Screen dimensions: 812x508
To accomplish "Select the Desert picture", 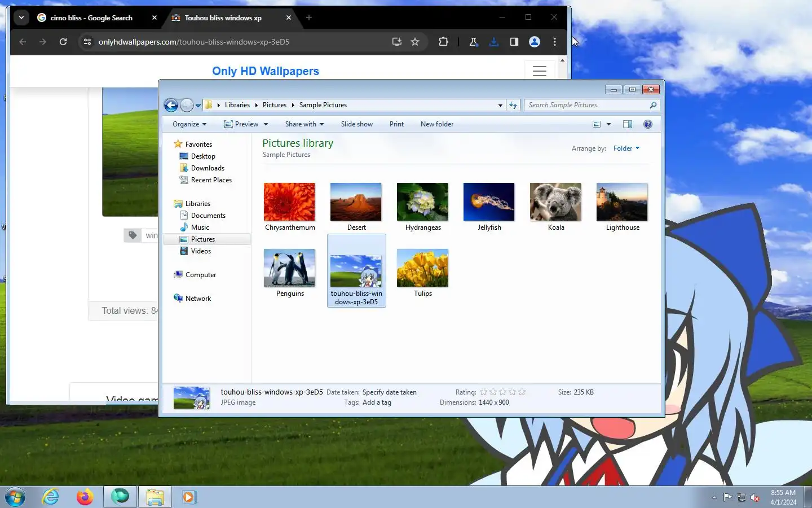I will pyautogui.click(x=356, y=207).
